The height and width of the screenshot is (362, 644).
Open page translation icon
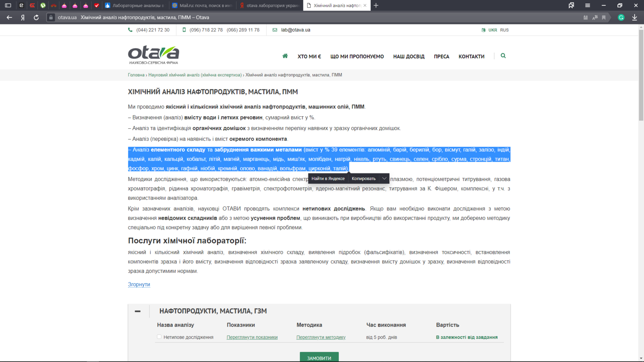(595, 18)
